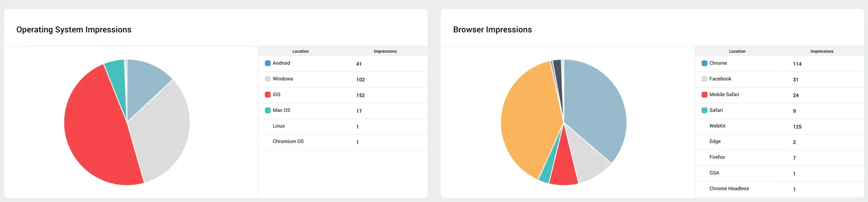Click the Mobile Safari red legend swatch
The image size is (868, 202).
(704, 95)
